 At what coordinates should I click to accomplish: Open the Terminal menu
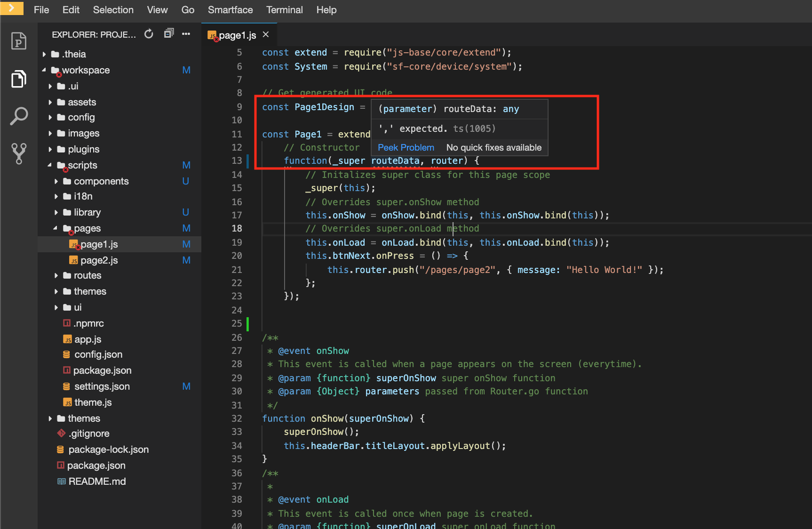click(x=284, y=10)
